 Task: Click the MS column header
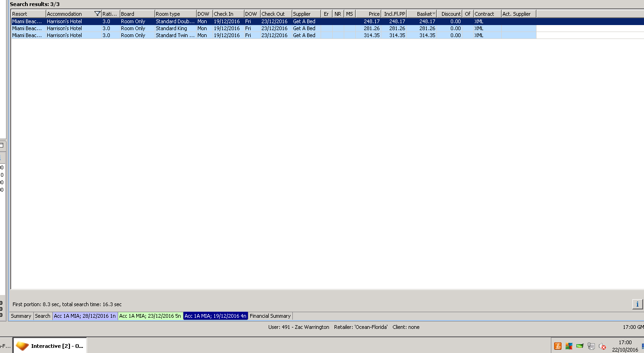(349, 14)
